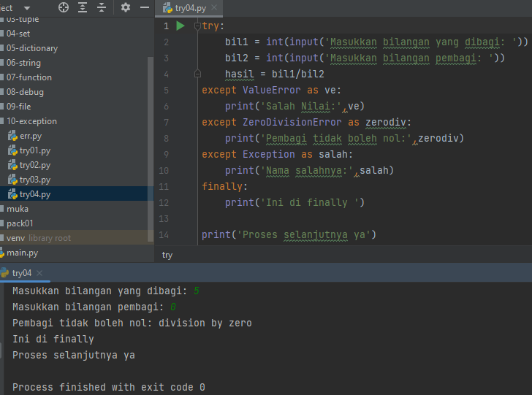Image resolution: width=532 pixels, height=395 pixels.
Task: Open the 04-set folder
Action: pyautogui.click(x=18, y=34)
